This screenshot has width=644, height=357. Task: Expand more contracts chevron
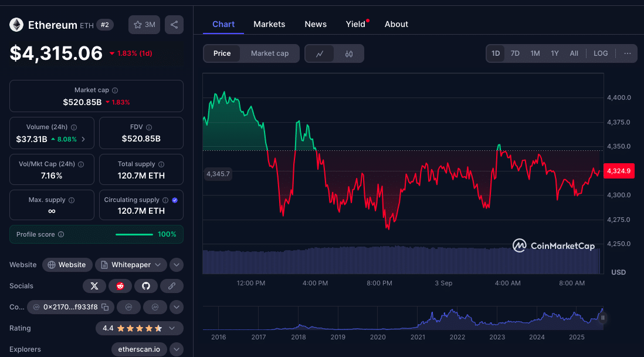tap(176, 307)
